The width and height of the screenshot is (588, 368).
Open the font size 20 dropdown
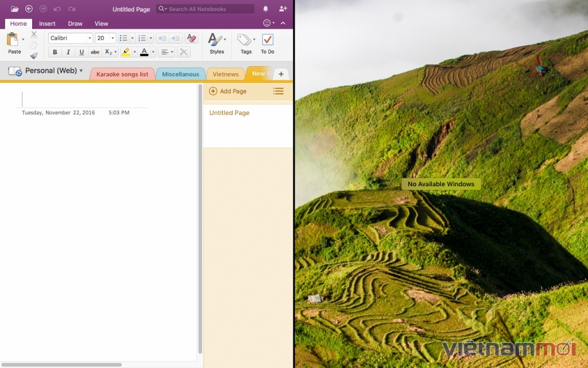pyautogui.click(x=113, y=38)
